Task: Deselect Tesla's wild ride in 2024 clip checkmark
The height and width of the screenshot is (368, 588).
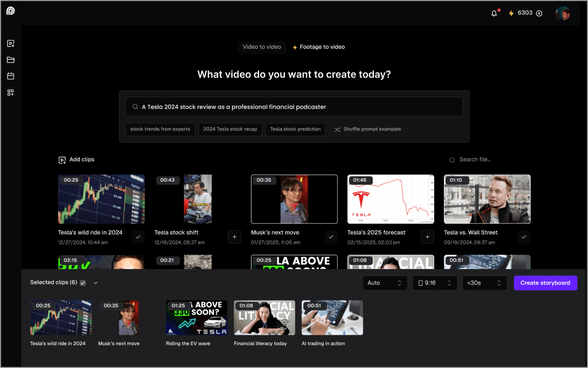Action: (x=138, y=237)
